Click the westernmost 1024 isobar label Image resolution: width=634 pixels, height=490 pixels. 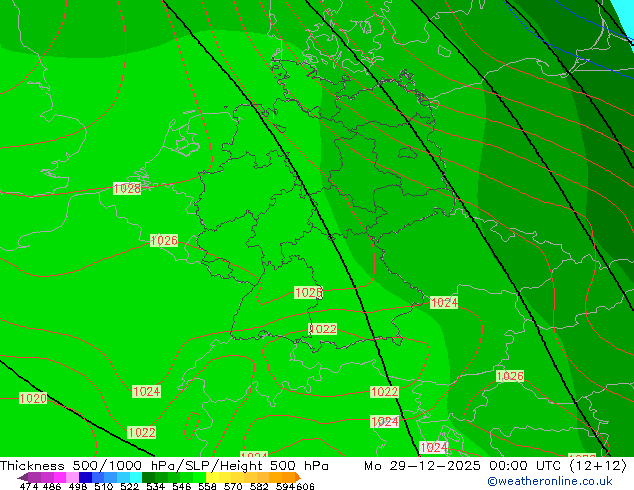click(x=146, y=391)
